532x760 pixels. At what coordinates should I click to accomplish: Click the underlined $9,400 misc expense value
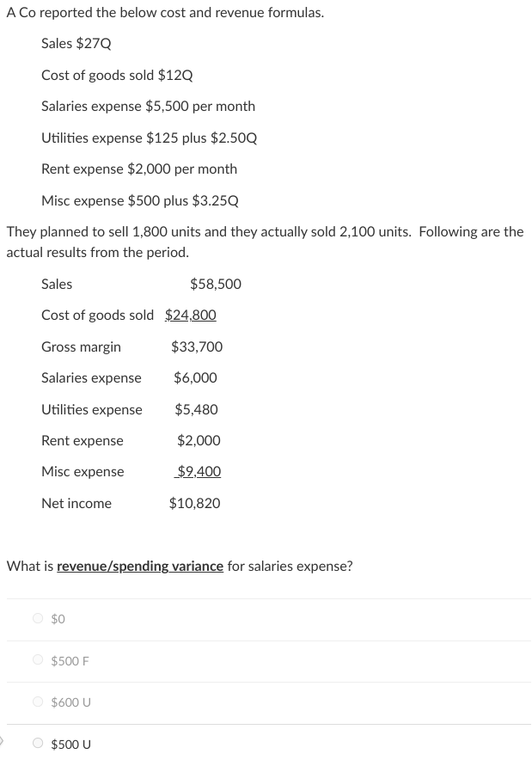(199, 471)
